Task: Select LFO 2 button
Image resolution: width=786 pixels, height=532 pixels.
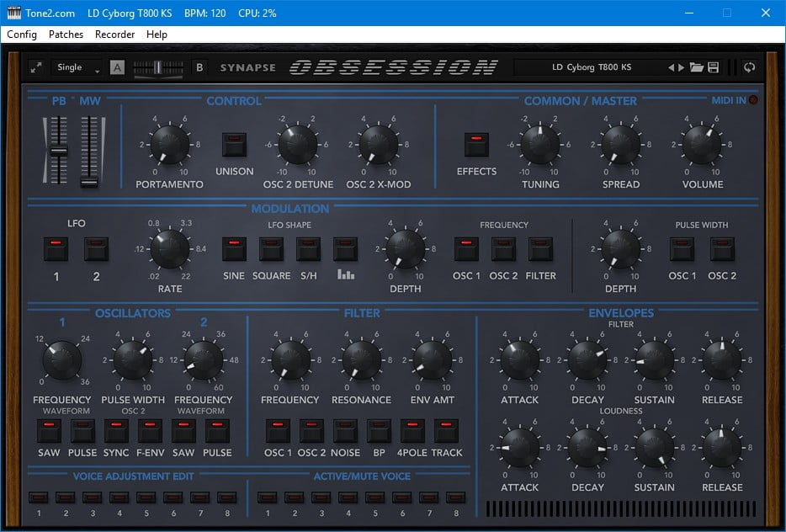Action: point(96,249)
